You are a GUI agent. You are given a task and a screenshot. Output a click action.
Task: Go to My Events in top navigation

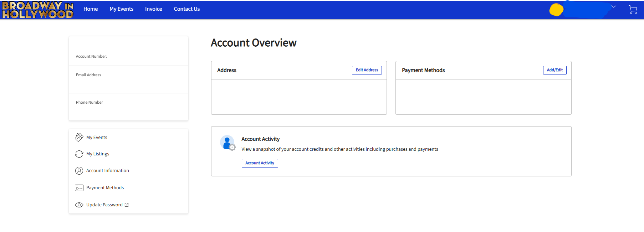click(121, 9)
